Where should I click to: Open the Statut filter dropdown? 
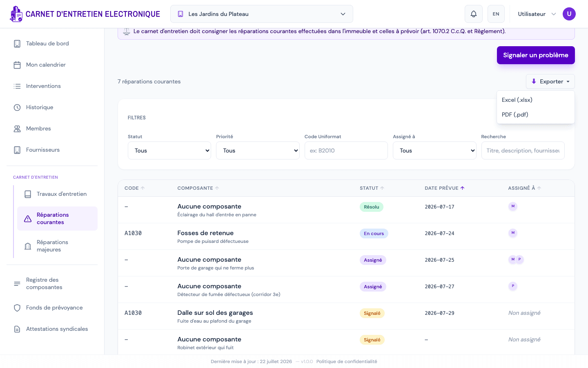[169, 150]
